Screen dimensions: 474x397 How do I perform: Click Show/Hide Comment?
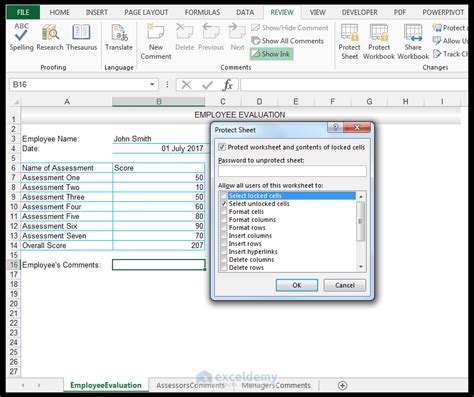pyautogui.click(x=289, y=28)
